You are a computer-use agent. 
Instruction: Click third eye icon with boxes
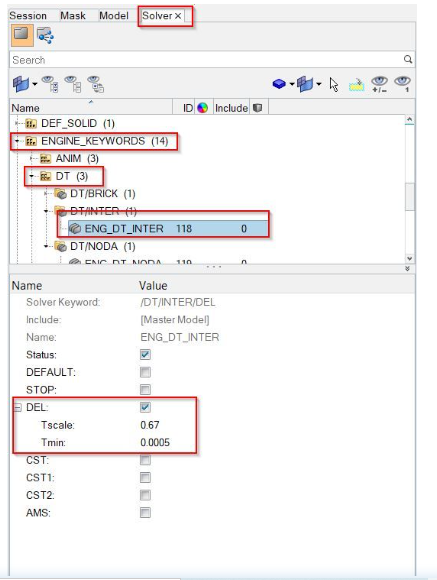pyautogui.click(x=95, y=84)
